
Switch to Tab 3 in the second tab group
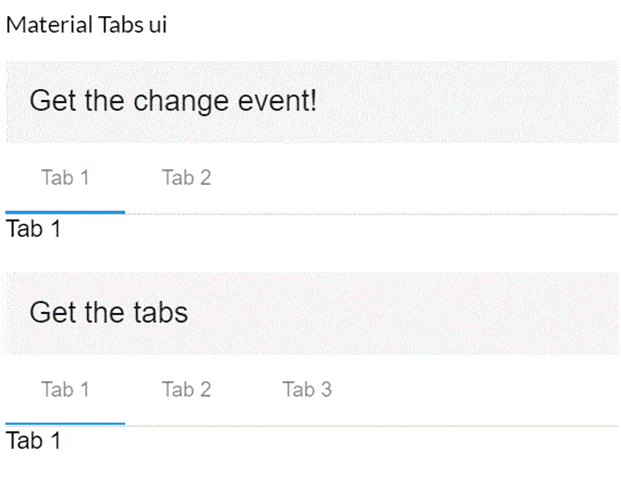[x=307, y=389]
